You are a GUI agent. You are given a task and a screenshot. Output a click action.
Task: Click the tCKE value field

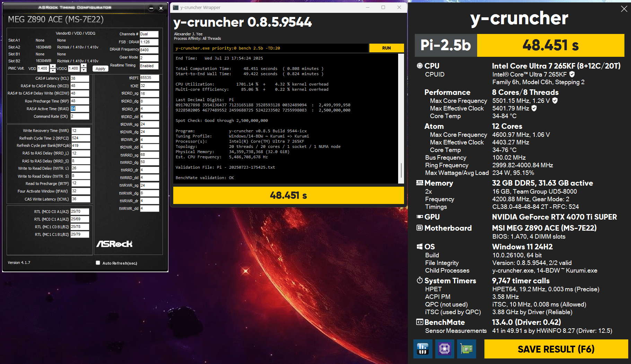point(149,86)
